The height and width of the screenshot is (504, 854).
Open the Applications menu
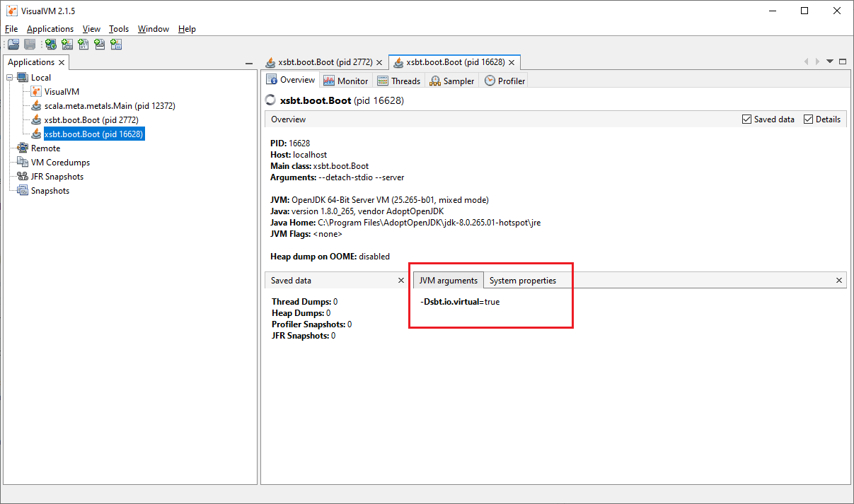50,28
